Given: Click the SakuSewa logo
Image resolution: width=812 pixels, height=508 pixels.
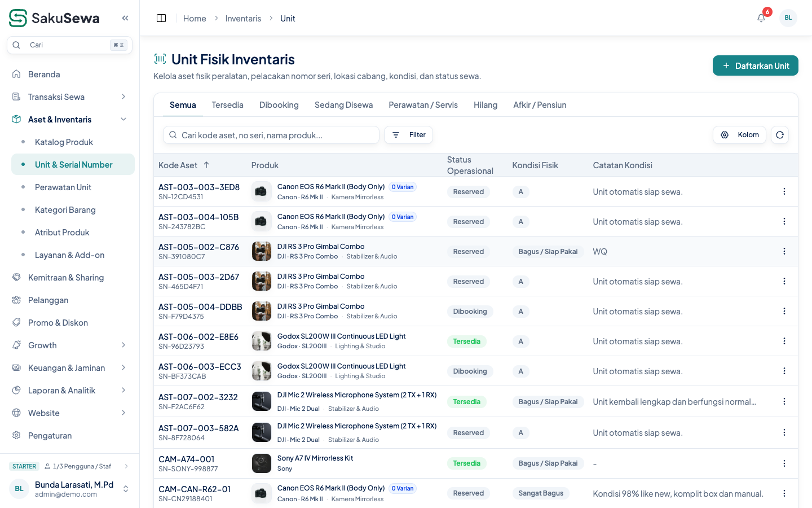Looking at the screenshot, I should click(54, 18).
